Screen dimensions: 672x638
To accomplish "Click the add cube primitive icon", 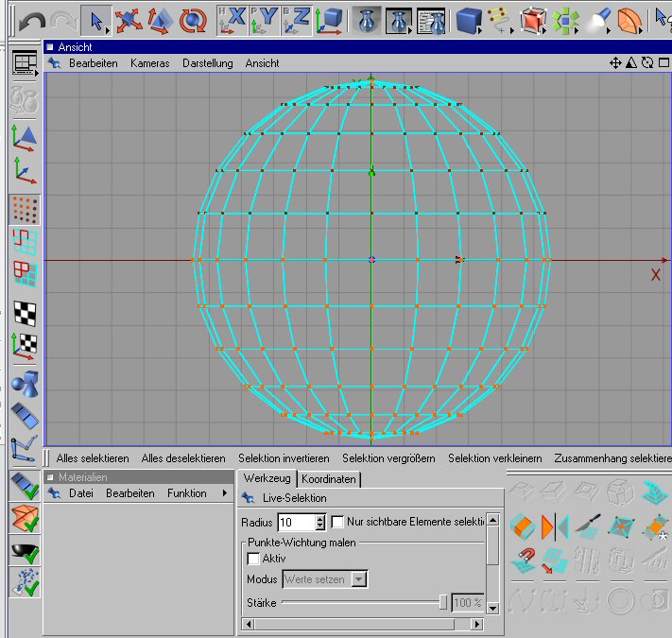I will point(468,20).
